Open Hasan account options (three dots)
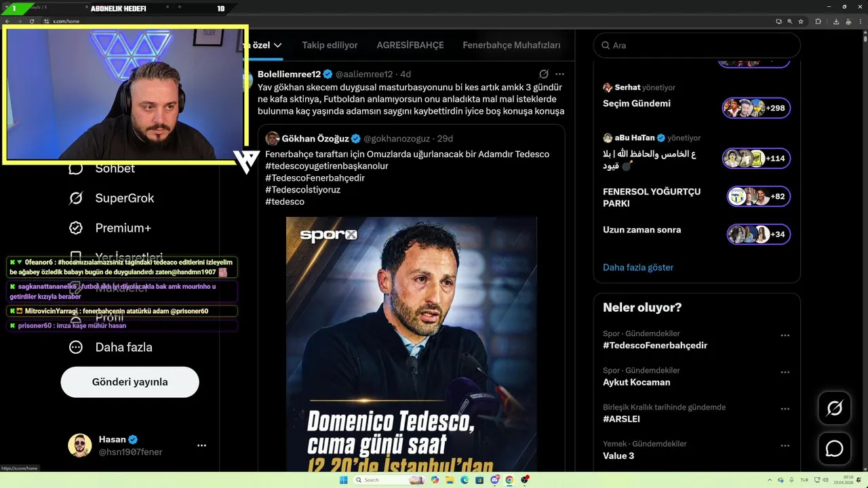 (x=201, y=445)
